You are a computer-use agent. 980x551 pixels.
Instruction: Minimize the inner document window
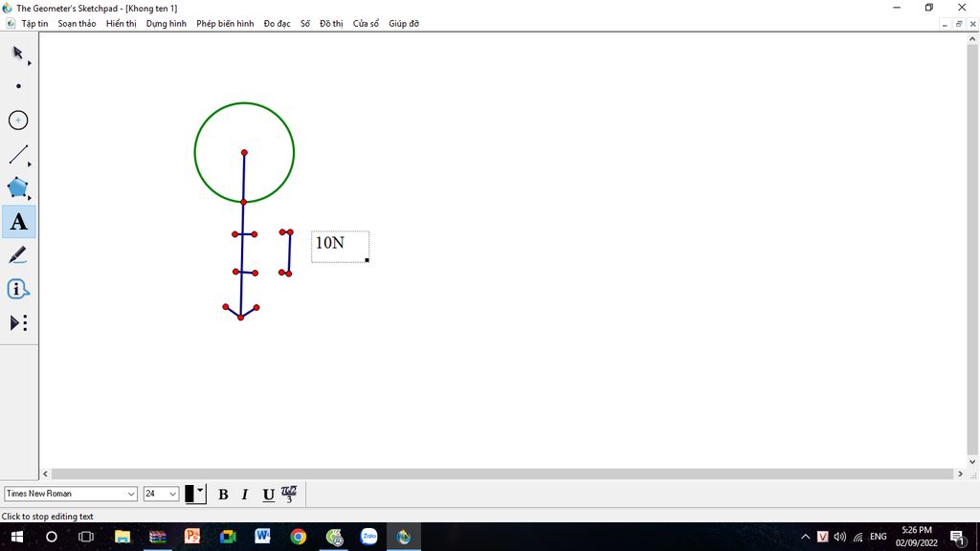point(945,24)
